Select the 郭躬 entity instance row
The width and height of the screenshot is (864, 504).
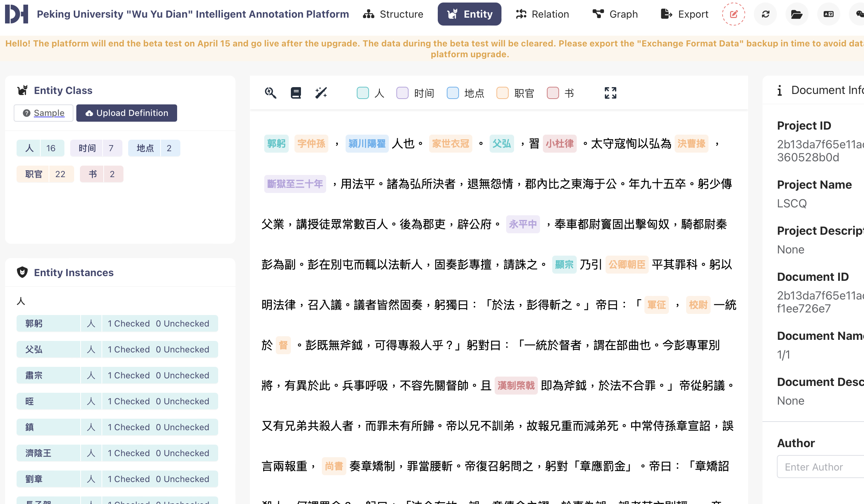pyautogui.click(x=117, y=324)
